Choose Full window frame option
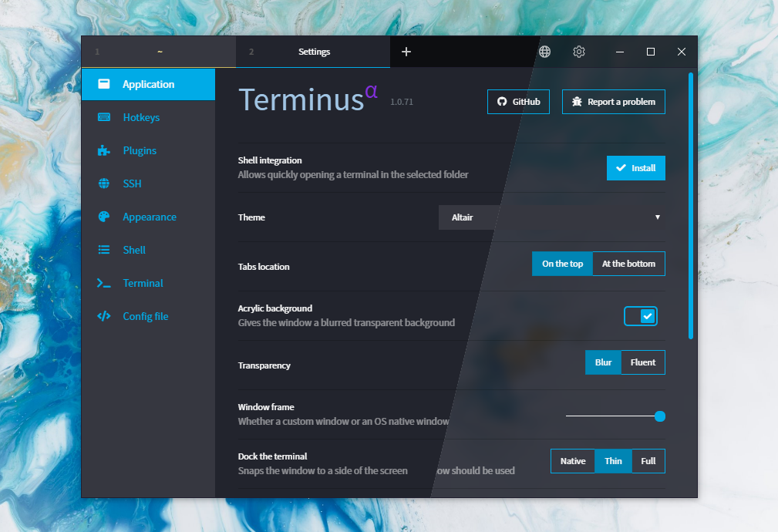 (x=648, y=461)
